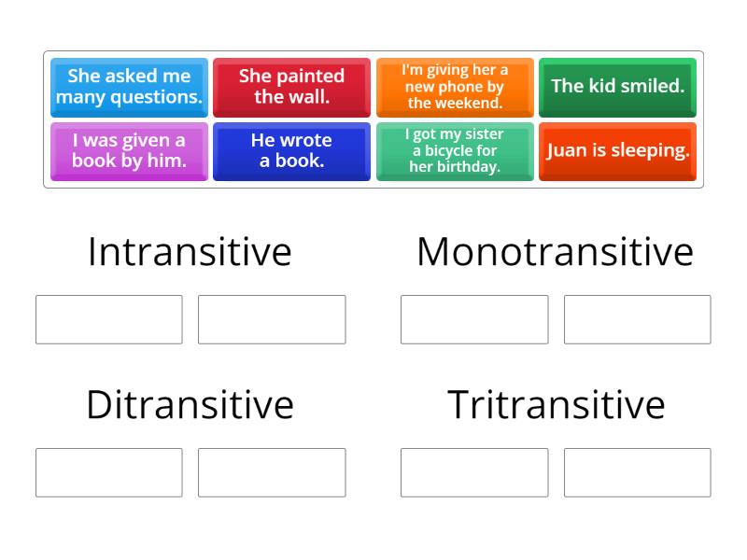This screenshot has height=560, width=747.
Task: Select the 'The kid smiled.' tile
Action: point(617,87)
